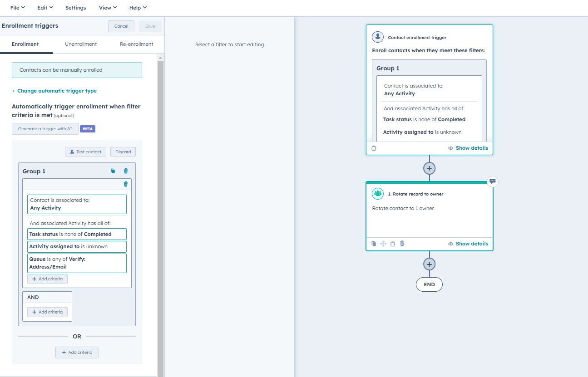The width and height of the screenshot is (588, 377).
Task: Delete the Rotate record to owner action
Action: [x=402, y=244]
